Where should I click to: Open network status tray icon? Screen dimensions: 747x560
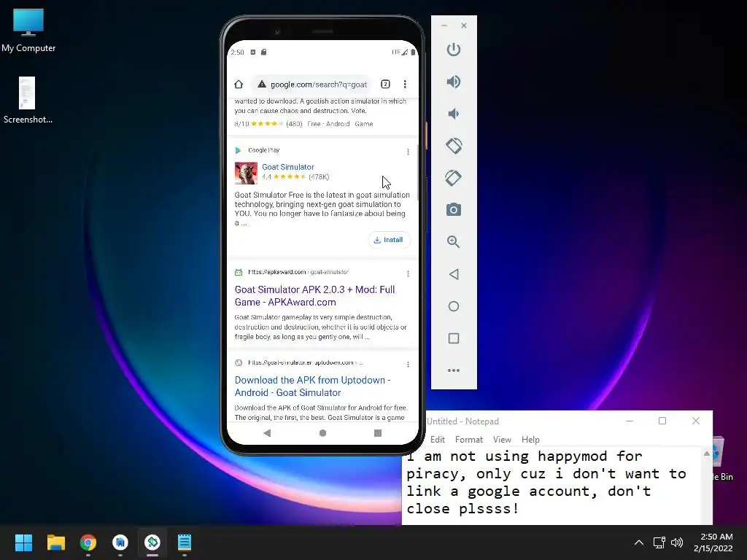click(x=659, y=542)
